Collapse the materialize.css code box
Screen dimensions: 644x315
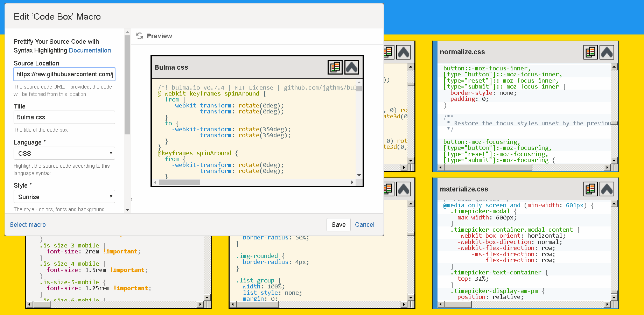pos(607,189)
